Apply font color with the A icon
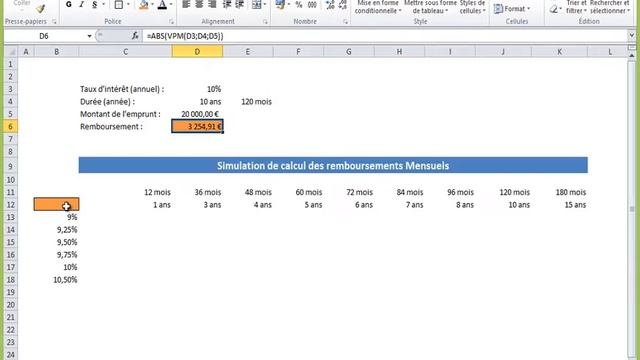This screenshot has width=640, height=360. 162,4
